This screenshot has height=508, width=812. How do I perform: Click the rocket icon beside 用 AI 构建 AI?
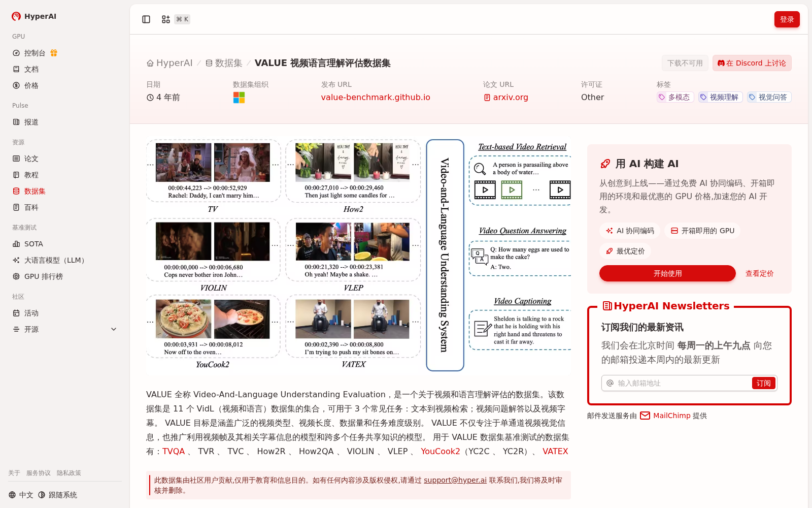point(605,164)
